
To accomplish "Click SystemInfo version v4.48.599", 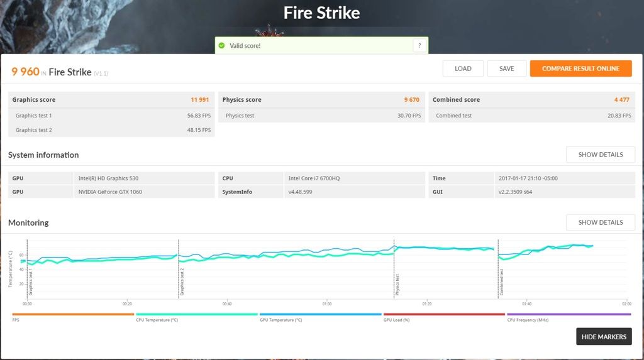I will (x=300, y=192).
